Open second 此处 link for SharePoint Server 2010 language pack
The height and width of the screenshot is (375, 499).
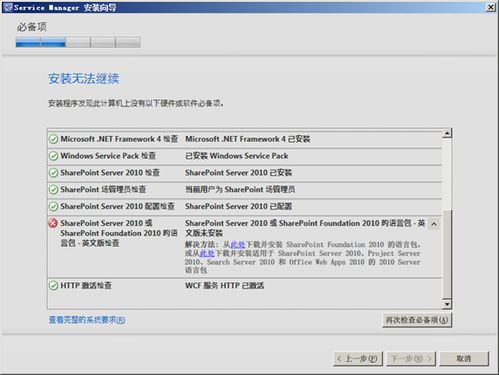click(x=207, y=253)
